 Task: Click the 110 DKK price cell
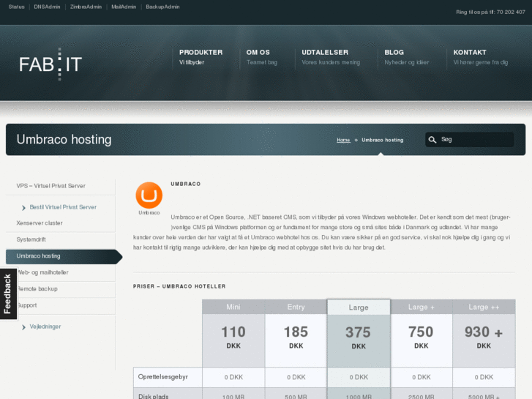[233, 340]
